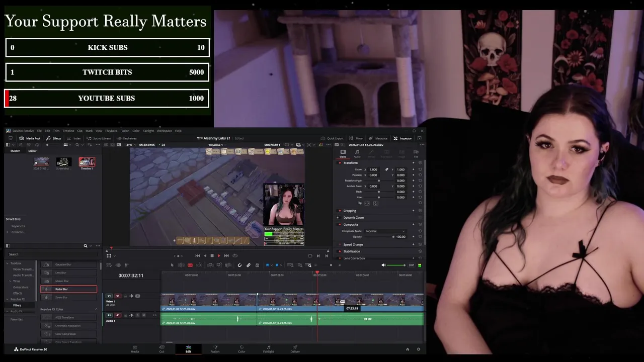The height and width of the screenshot is (362, 644).
Task: Solo audio track A1 with S button
Action: [138, 315]
